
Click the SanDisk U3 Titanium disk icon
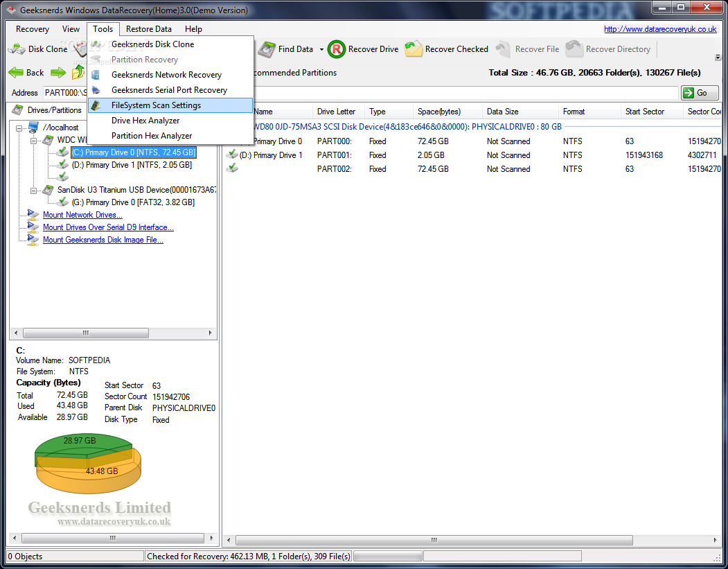(x=48, y=189)
